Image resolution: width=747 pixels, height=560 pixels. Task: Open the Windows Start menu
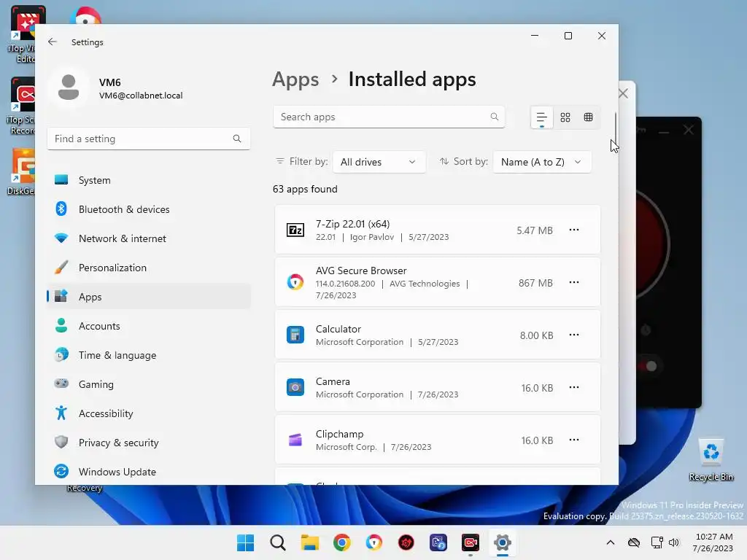click(x=245, y=542)
